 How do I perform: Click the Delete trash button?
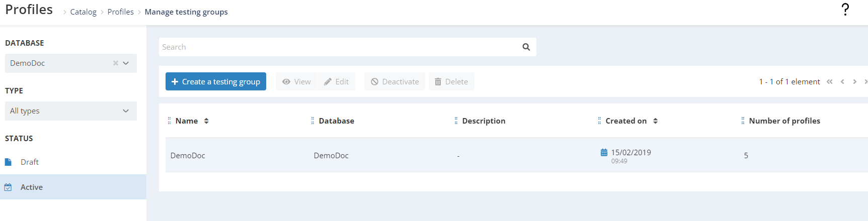[451, 81]
